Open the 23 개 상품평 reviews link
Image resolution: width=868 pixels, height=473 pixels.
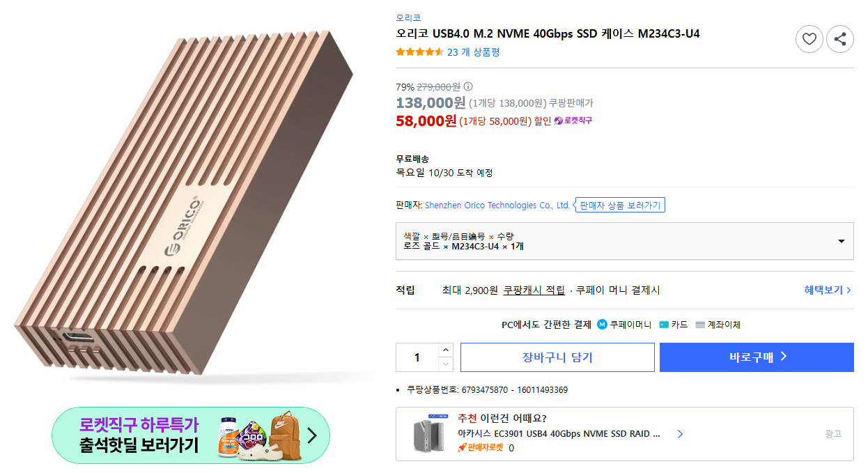[x=473, y=52]
